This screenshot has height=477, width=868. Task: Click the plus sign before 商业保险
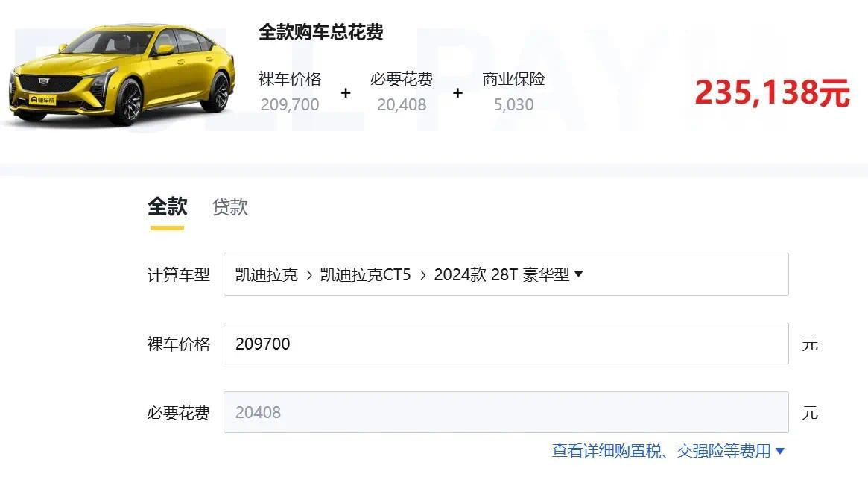(x=457, y=93)
